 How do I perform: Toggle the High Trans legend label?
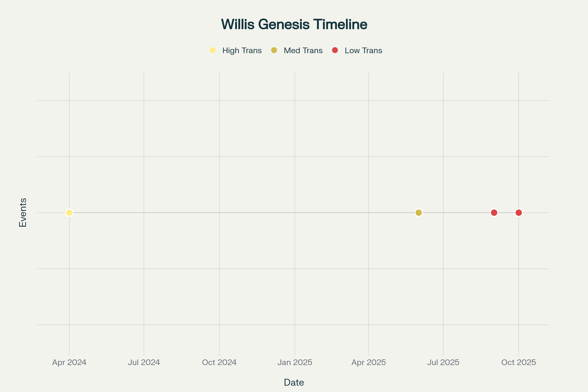(242, 50)
